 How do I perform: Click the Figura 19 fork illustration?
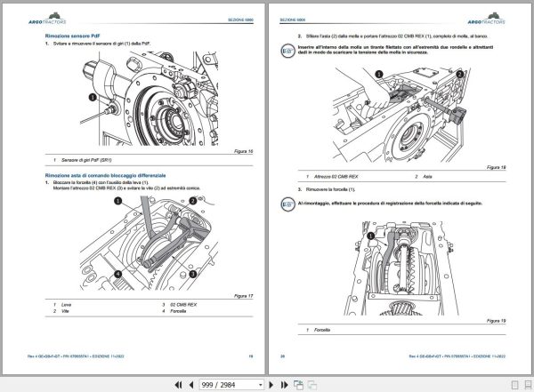point(401,268)
